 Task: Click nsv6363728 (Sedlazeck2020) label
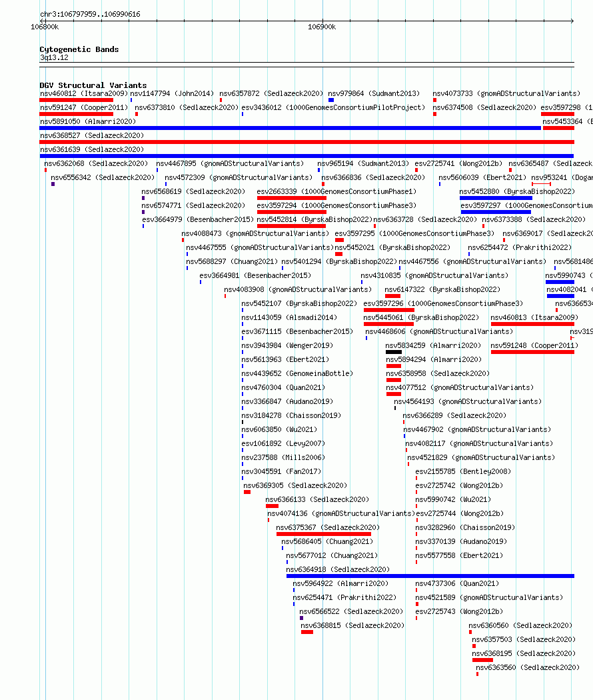click(425, 219)
